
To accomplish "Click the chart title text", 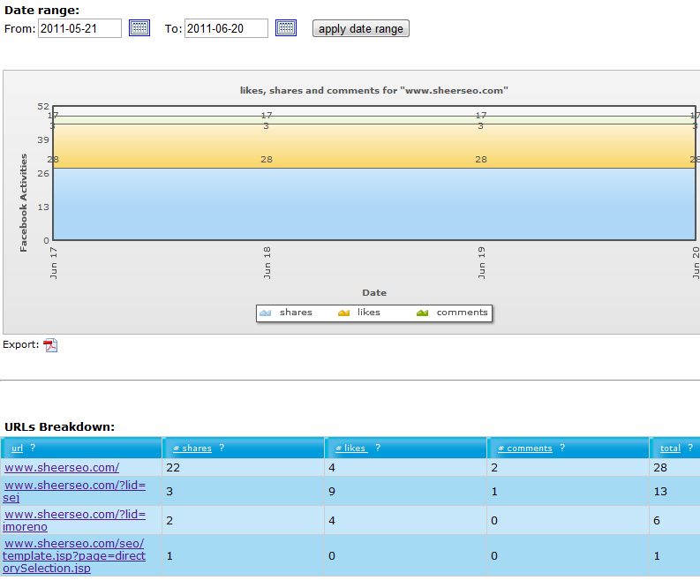I will click(374, 90).
